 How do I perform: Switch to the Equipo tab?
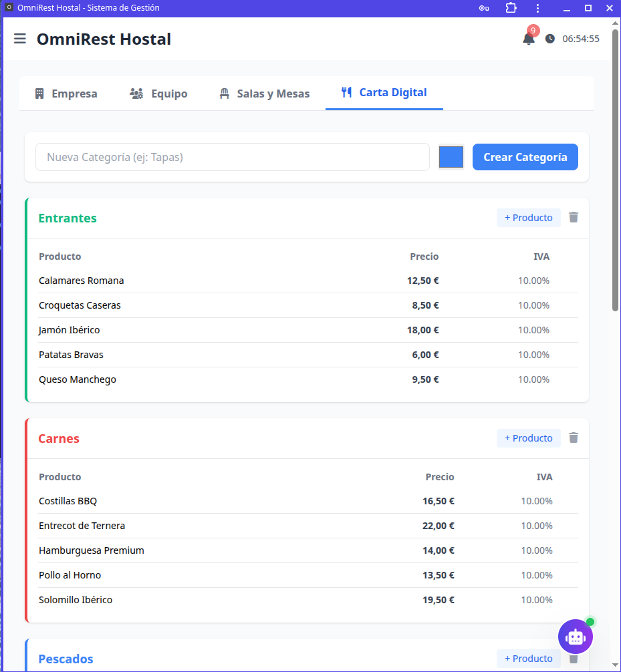point(158,94)
